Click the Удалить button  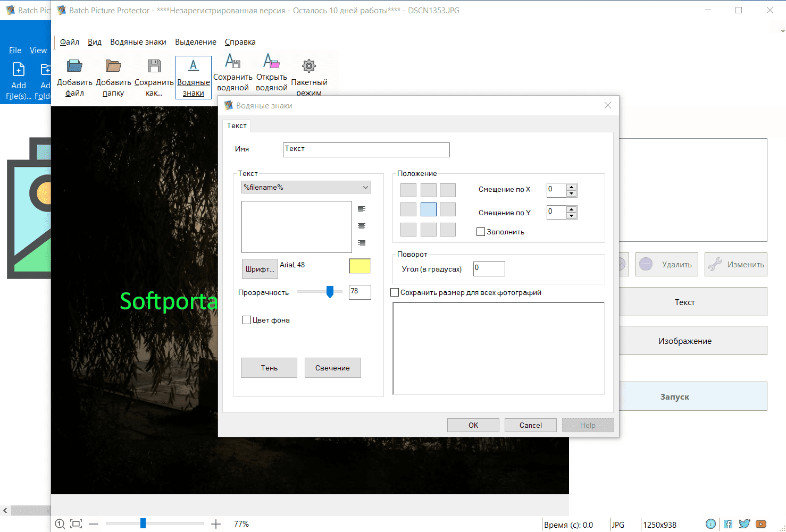tap(667, 264)
